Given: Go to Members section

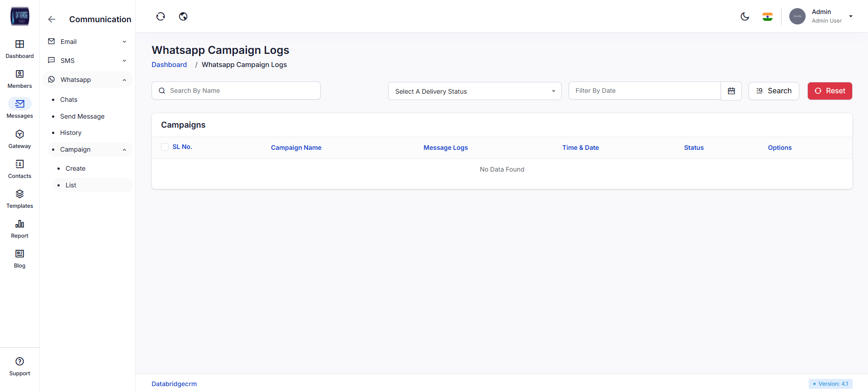Looking at the screenshot, I should 19,79.
